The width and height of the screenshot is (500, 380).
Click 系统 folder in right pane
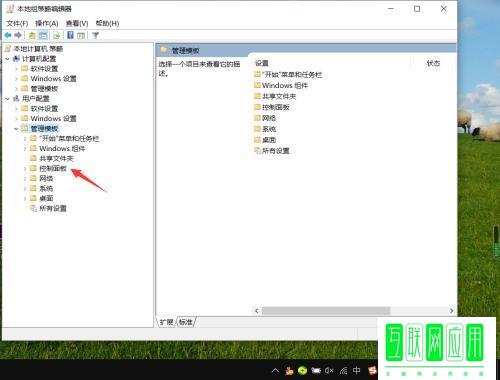click(x=265, y=129)
